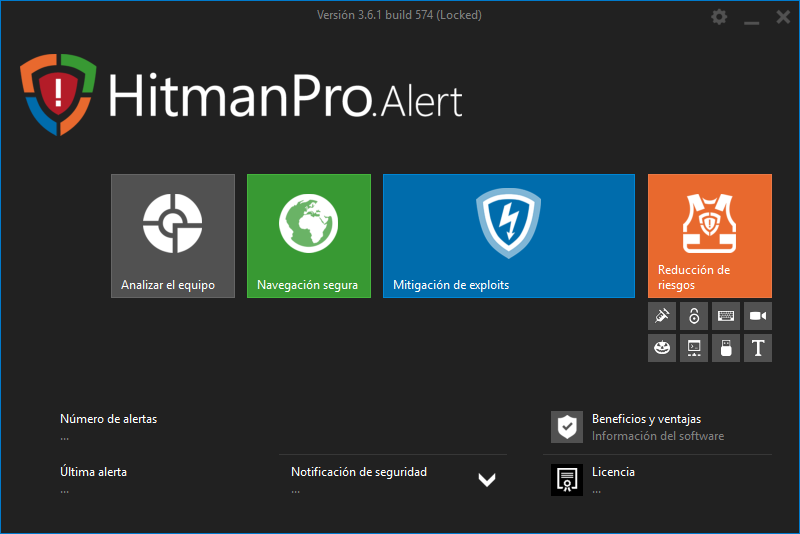Screen dimensions: 800x534
Task: Open the keyboard keystroke protection icon
Action: pyautogui.click(x=726, y=316)
